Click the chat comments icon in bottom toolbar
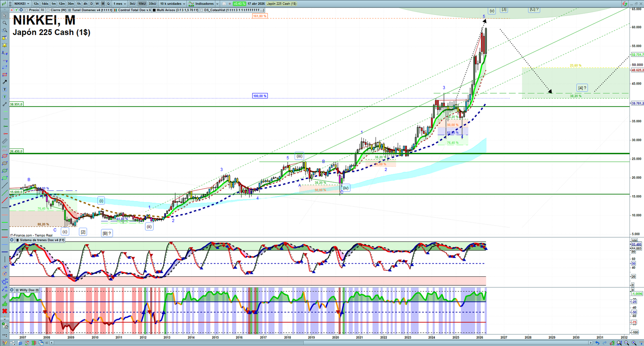 click(x=20, y=343)
